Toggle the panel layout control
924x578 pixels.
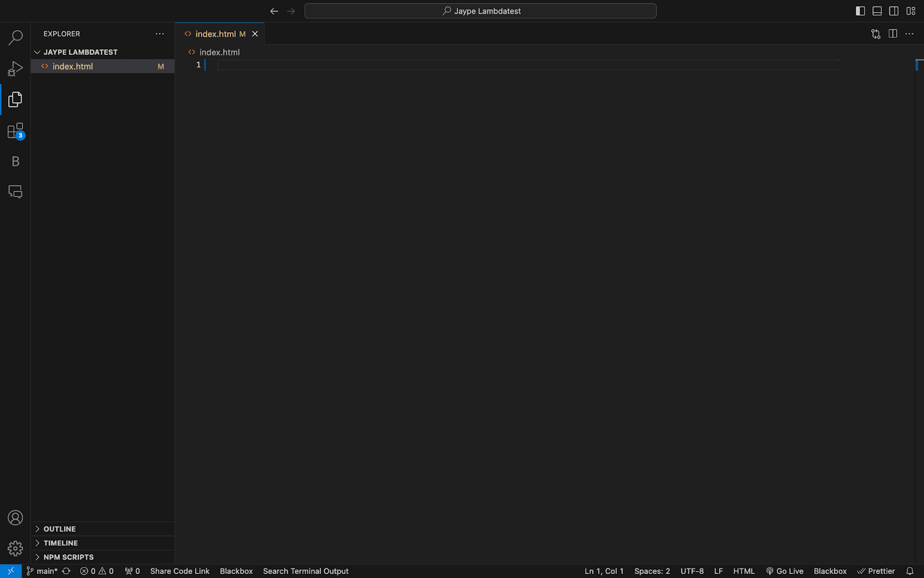[x=877, y=10]
